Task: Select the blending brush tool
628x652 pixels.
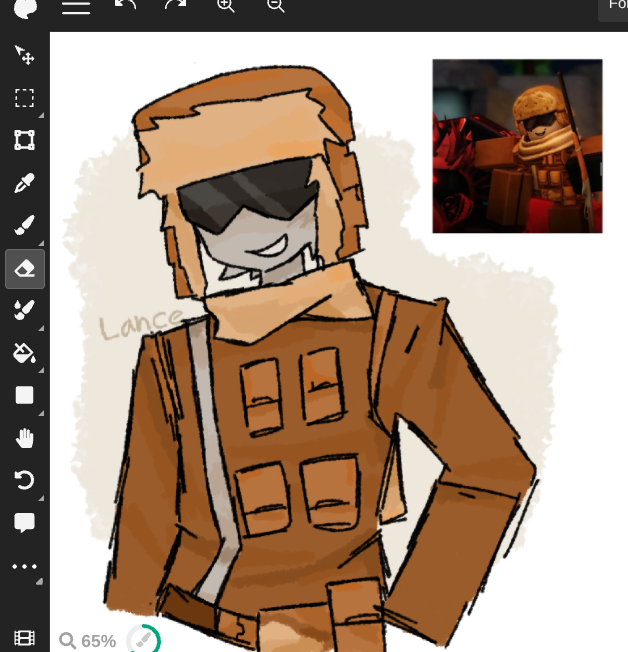Action: point(25,310)
